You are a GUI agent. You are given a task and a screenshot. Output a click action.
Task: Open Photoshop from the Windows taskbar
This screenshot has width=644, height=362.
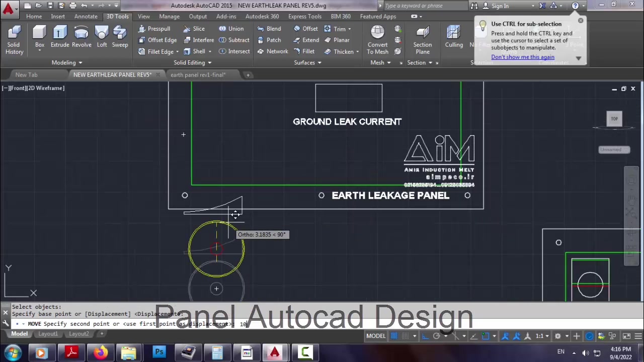tap(159, 352)
